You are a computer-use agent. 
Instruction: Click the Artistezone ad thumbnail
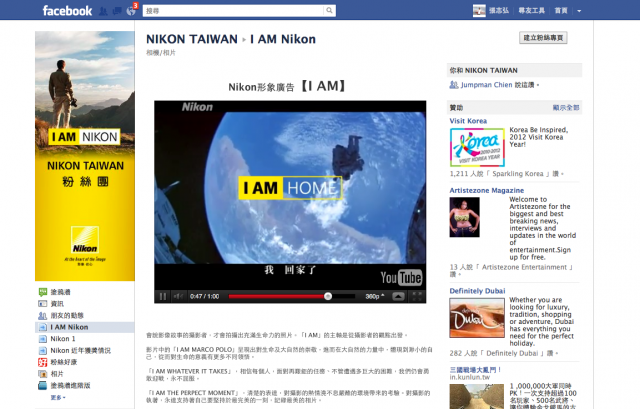tap(464, 217)
